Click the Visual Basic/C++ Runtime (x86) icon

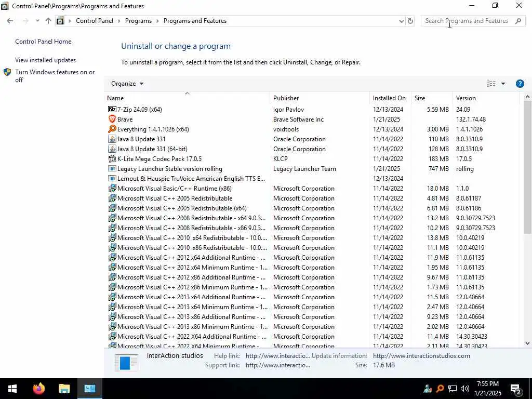pos(112,188)
